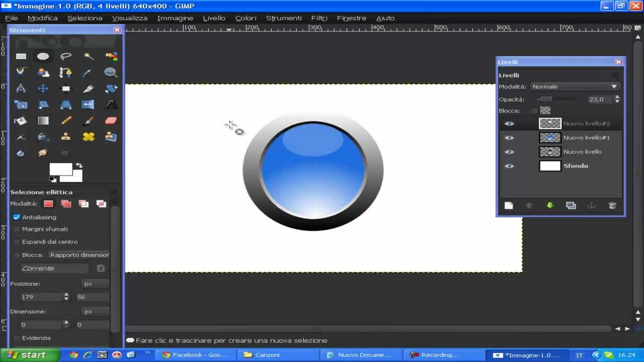Open the Posizione px unit dropdown
Screen dimensions: 644x362
(95, 284)
